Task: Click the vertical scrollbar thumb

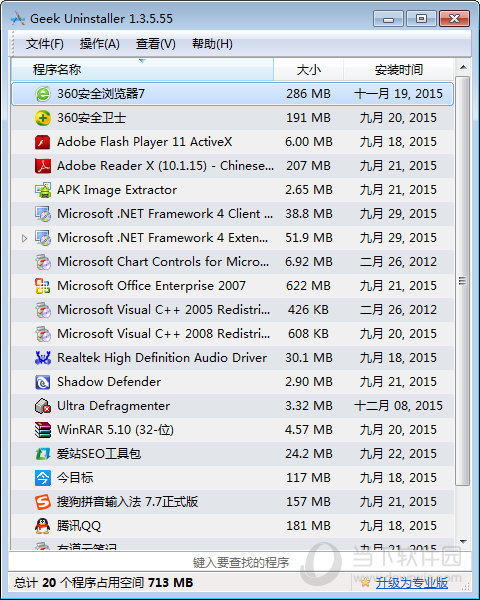Action: point(463,281)
